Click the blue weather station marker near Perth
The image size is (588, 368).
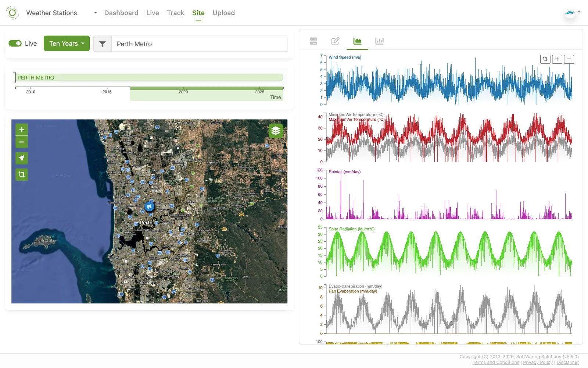149,207
